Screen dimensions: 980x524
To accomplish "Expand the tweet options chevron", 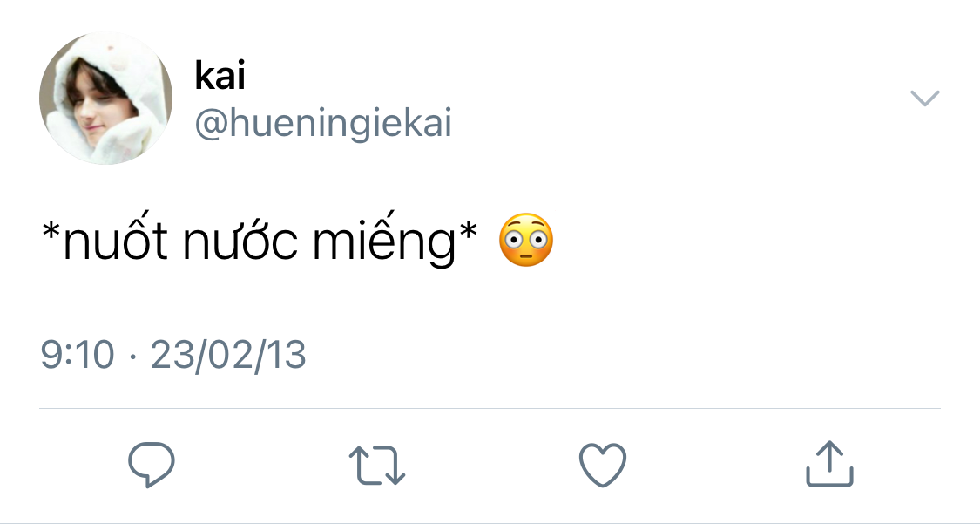I will pos(925,99).
